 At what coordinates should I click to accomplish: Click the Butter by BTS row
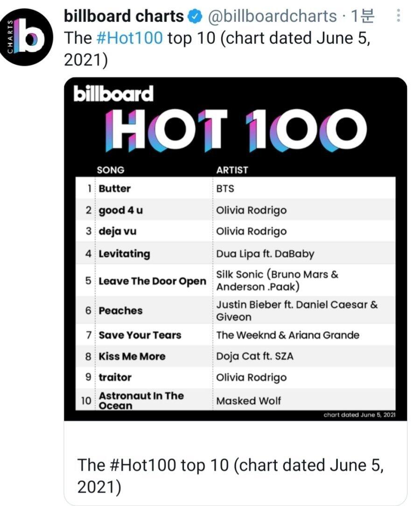pyautogui.click(x=236, y=189)
